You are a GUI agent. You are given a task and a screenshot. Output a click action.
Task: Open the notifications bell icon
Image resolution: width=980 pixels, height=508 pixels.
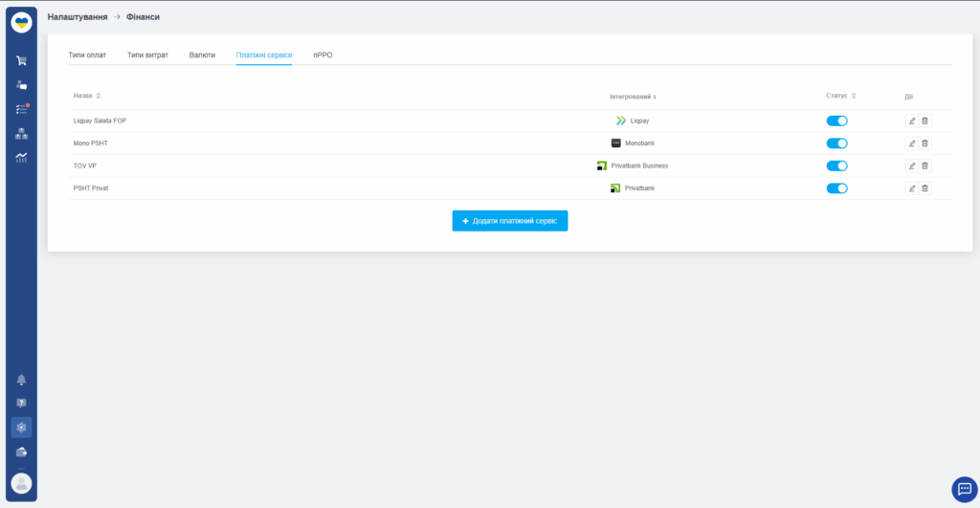[x=21, y=380]
